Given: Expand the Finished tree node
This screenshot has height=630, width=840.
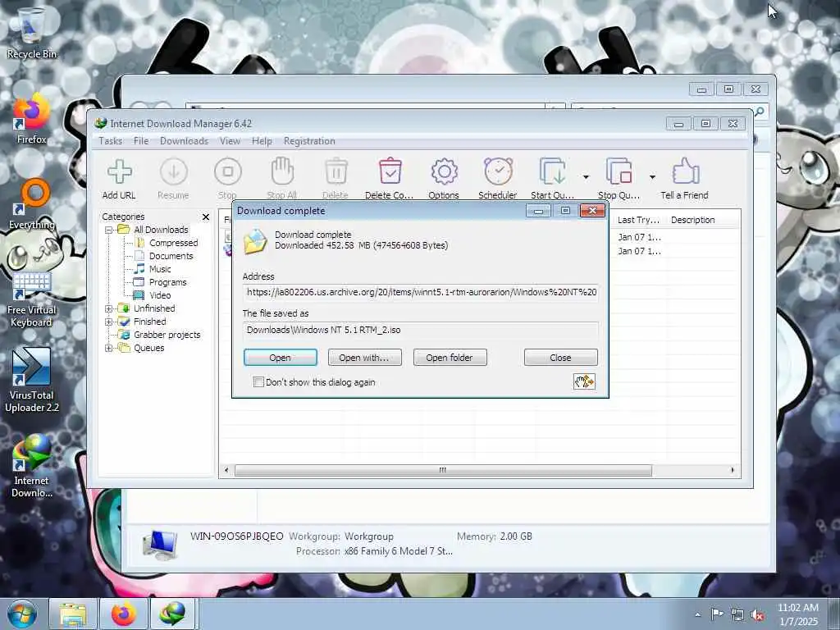Looking at the screenshot, I should pos(109,322).
